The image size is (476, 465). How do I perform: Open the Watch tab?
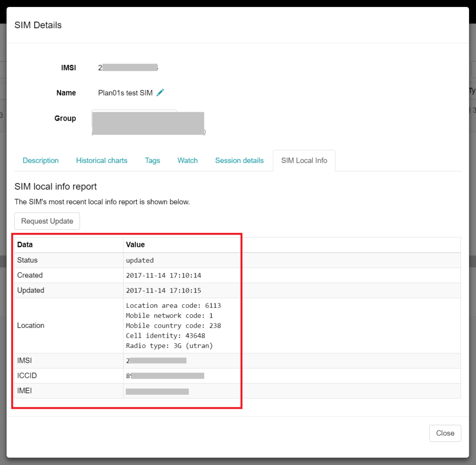pos(187,160)
